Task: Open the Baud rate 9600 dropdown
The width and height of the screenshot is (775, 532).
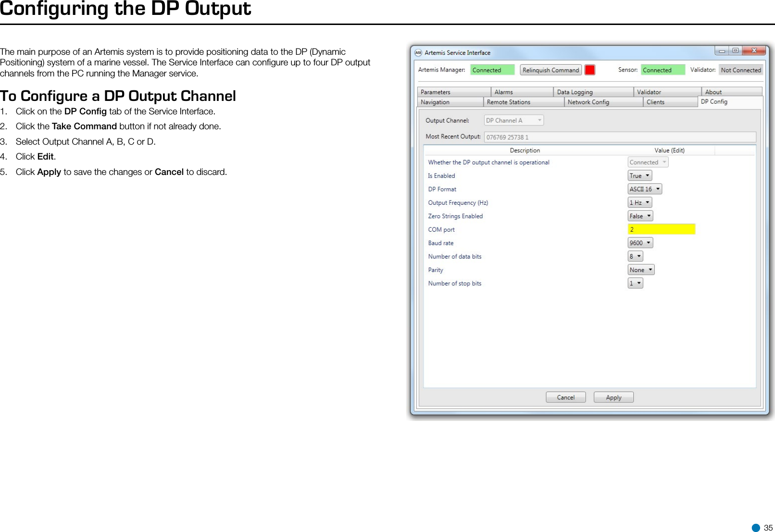Action: tap(640, 243)
